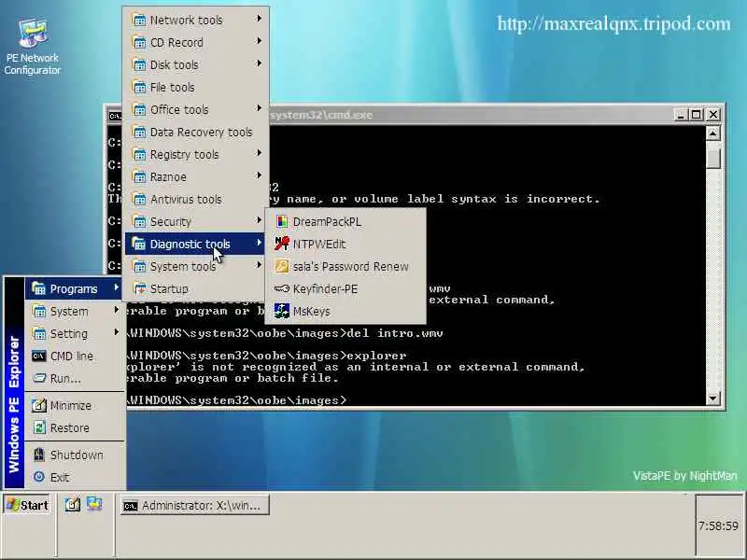The image size is (747, 560).
Task: Click the Minimize quick launch taskbar icon
Action: point(73,504)
